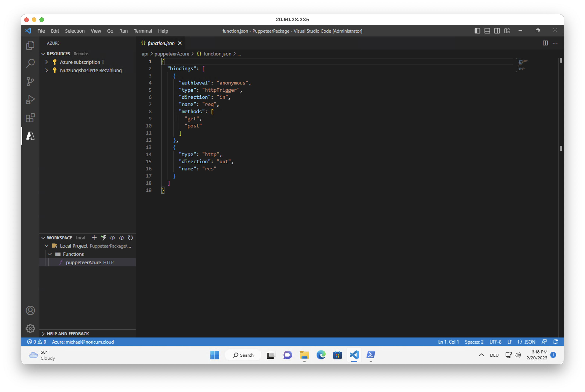Open Run and Debug view

[x=30, y=99]
